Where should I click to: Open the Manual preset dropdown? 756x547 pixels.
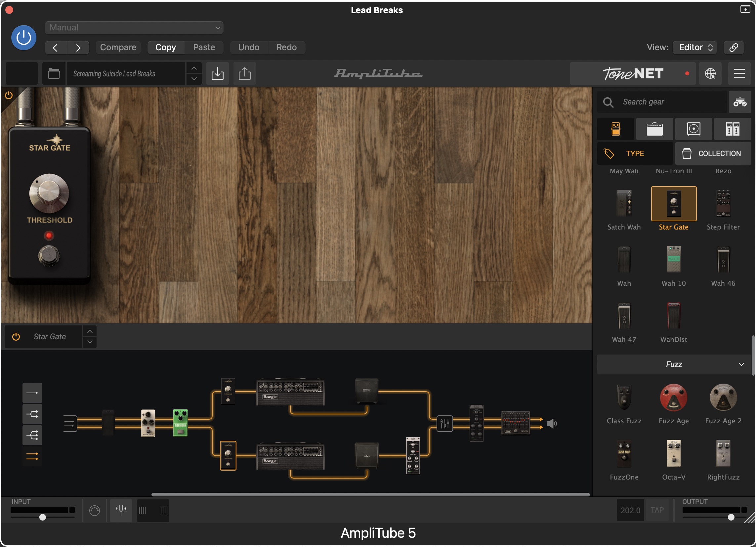[134, 28]
